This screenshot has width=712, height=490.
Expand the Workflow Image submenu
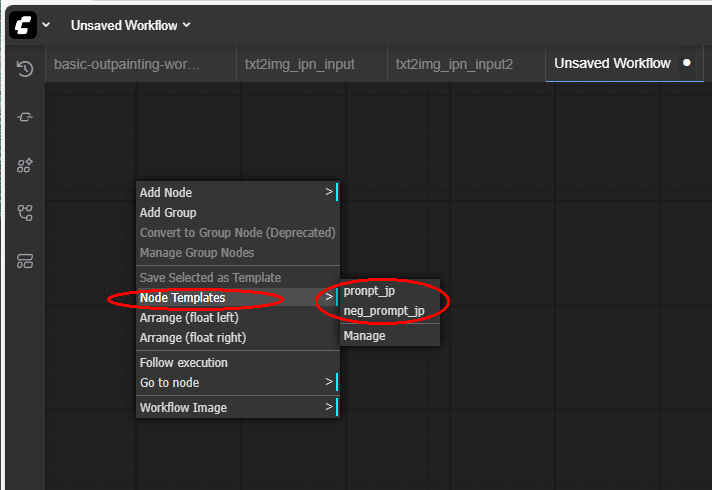pos(238,407)
